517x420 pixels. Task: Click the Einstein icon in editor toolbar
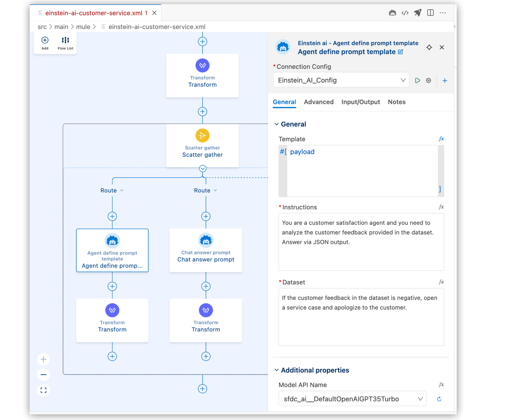392,13
